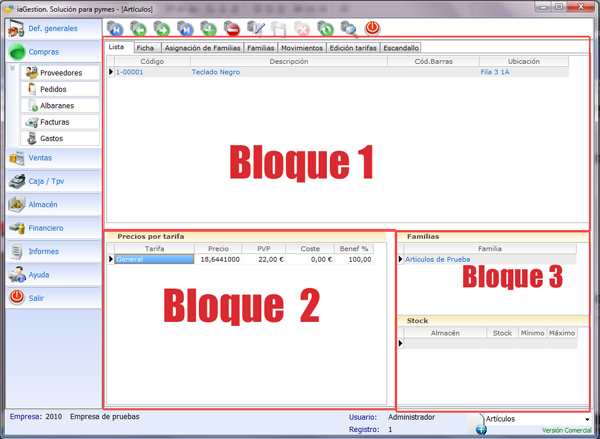Open Almacén module in sidebar
600x439 pixels.
coord(54,204)
